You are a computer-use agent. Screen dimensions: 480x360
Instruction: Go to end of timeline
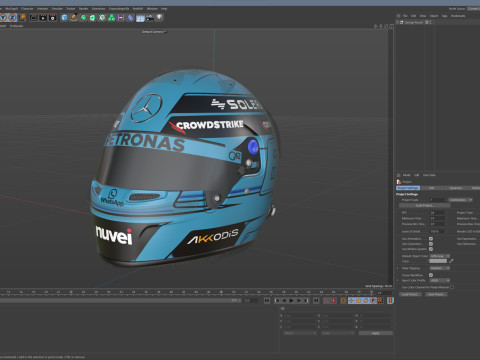coord(316,301)
